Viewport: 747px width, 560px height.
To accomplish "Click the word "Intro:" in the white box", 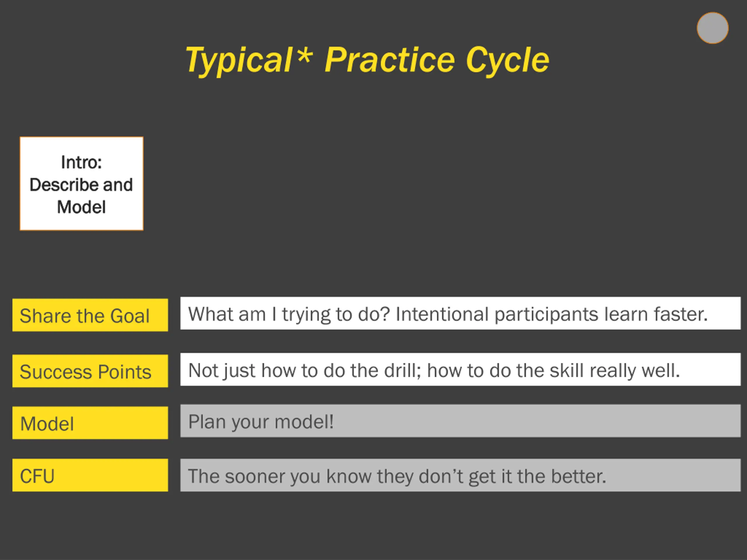I will [x=81, y=162].
